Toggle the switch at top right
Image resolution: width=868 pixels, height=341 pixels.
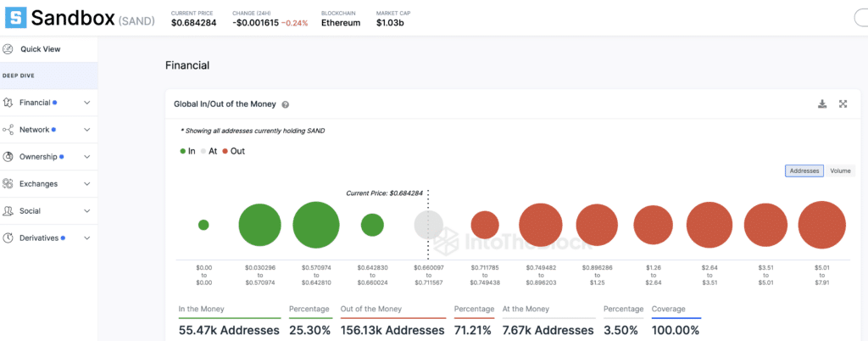(861, 19)
